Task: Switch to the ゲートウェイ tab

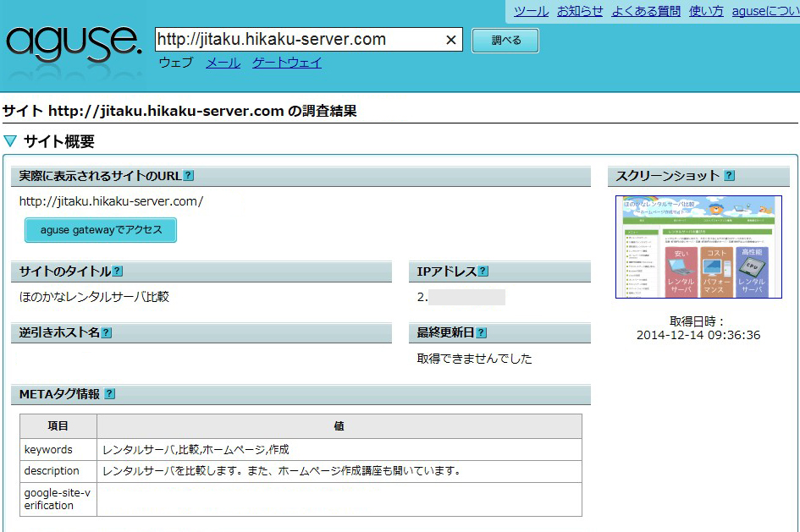Action: pos(286,63)
